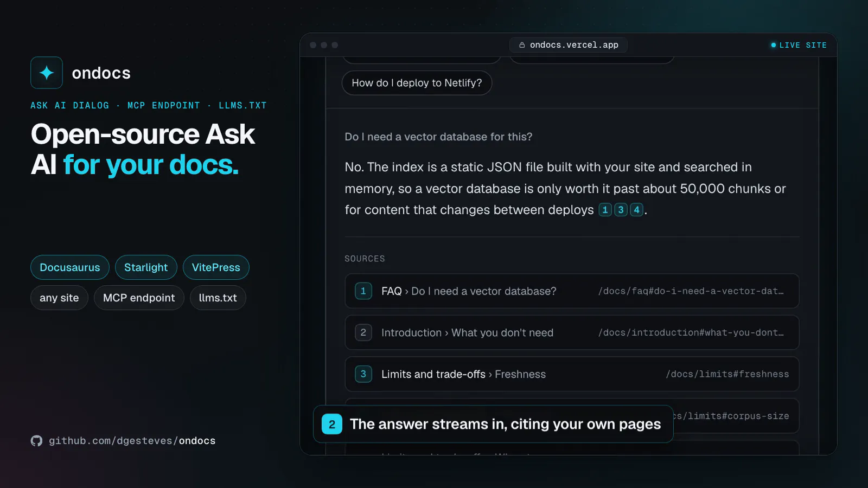Click number badge 1 beside the FAQ source
This screenshot has height=488, width=868.
[x=363, y=291]
